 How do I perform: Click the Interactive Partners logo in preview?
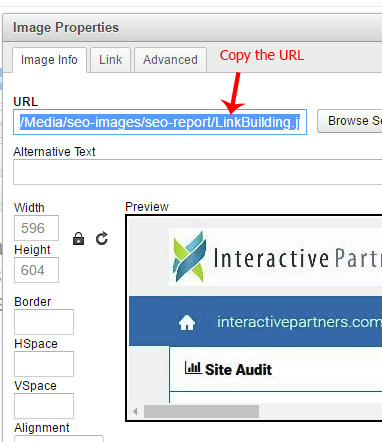click(277, 257)
